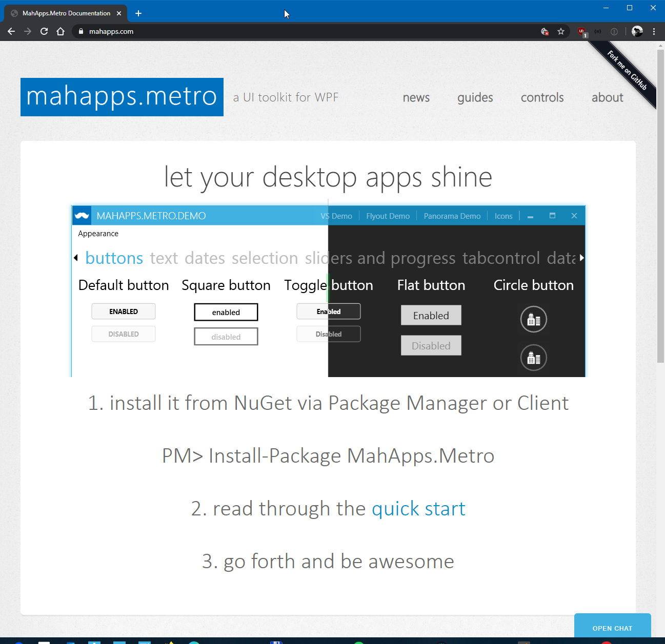The width and height of the screenshot is (665, 644).
Task: Click the OPEN CHAT button
Action: [613, 628]
